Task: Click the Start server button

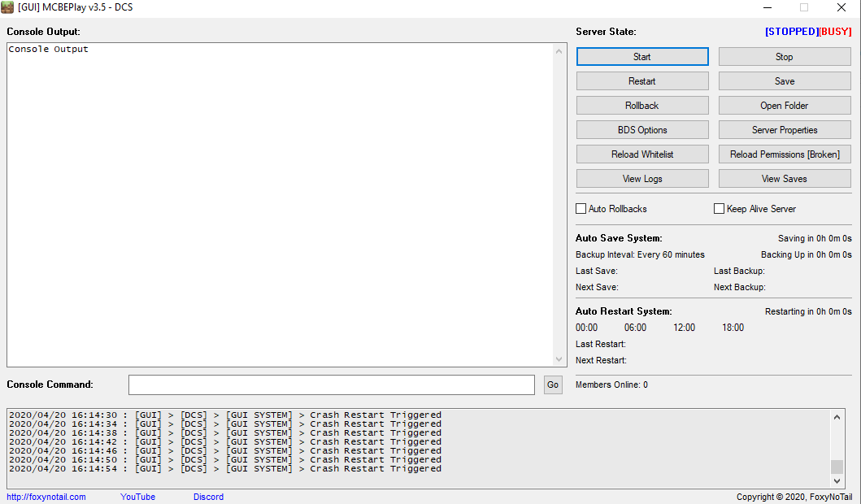Action: (642, 57)
